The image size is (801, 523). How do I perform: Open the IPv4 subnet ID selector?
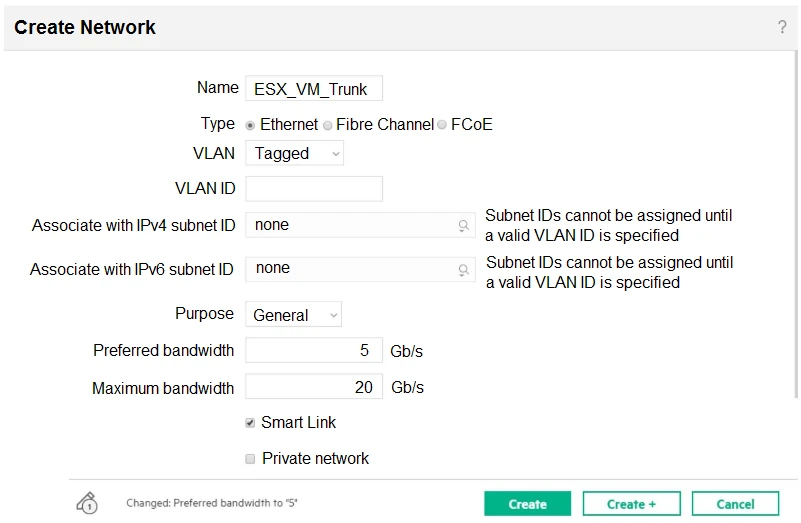click(x=350, y=226)
